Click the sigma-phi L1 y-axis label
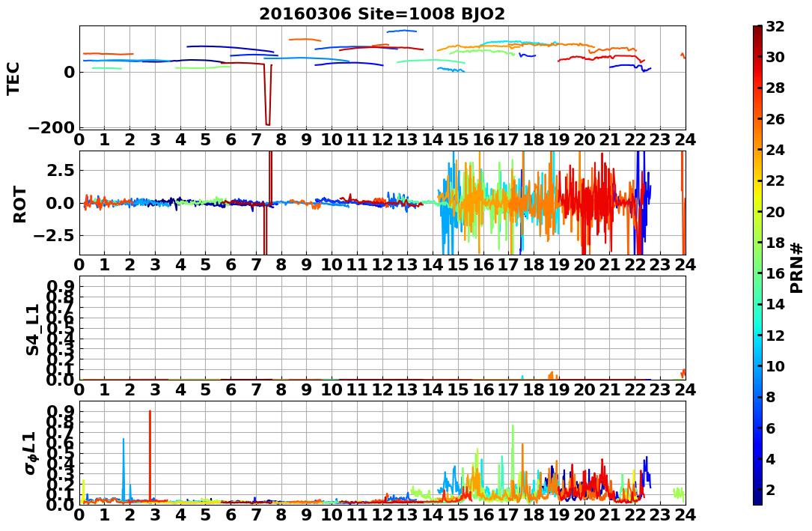812x531 pixels. [x=31, y=452]
